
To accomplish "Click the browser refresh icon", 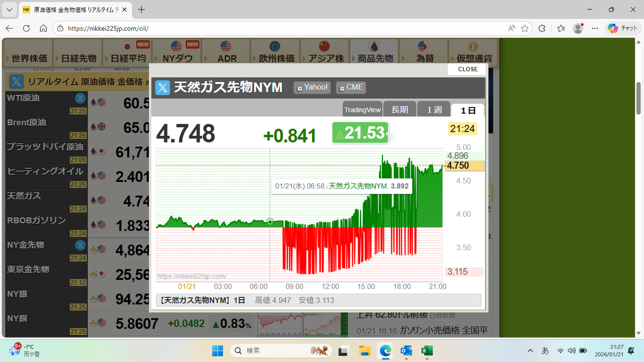I will pos(26,29).
